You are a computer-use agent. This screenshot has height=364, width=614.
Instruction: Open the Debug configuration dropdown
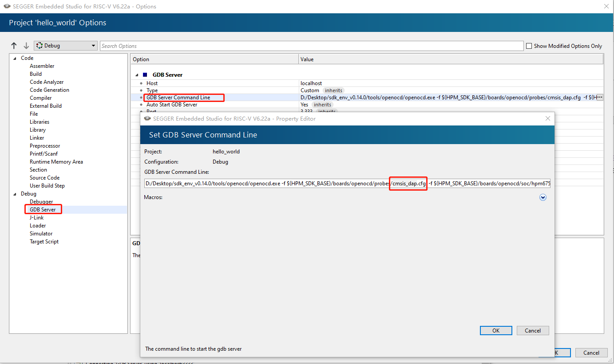coord(65,46)
